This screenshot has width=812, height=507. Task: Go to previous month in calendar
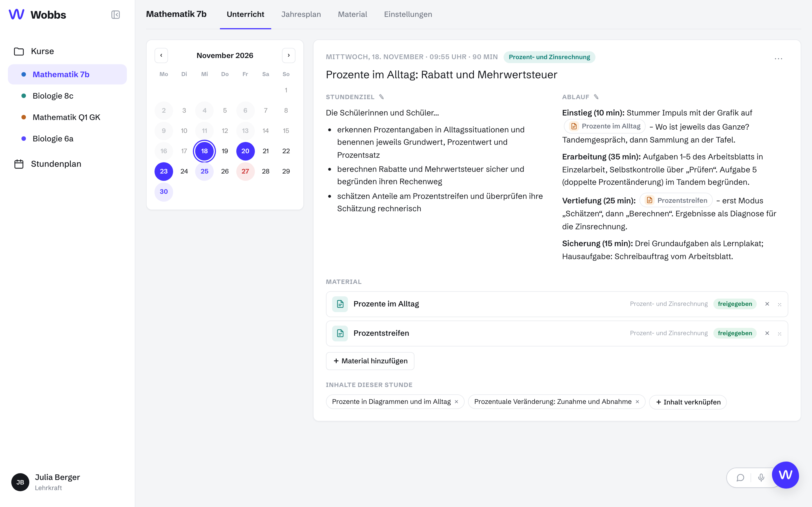point(161,55)
